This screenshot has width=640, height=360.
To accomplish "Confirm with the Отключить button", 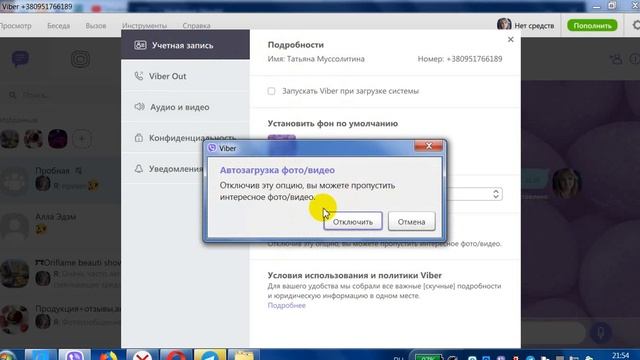I will [353, 221].
